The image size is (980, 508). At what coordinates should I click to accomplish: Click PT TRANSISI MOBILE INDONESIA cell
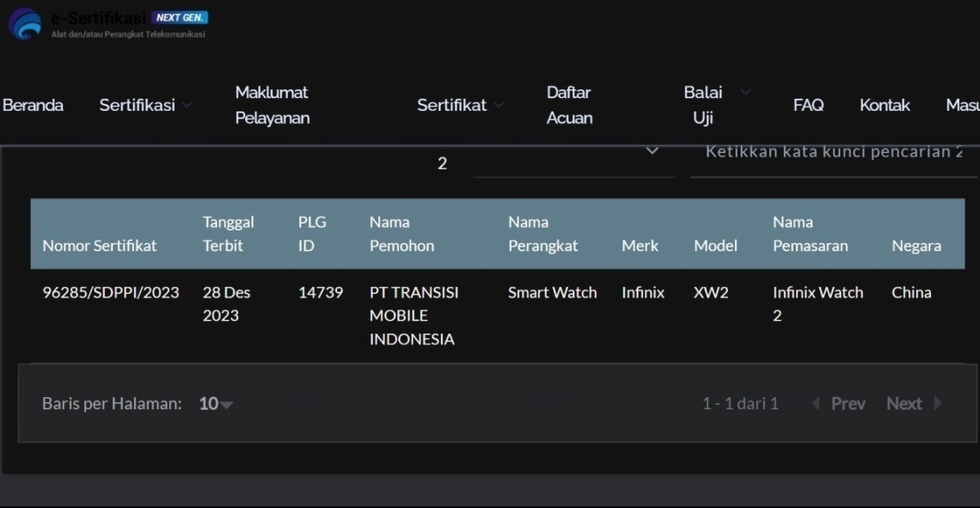point(413,315)
